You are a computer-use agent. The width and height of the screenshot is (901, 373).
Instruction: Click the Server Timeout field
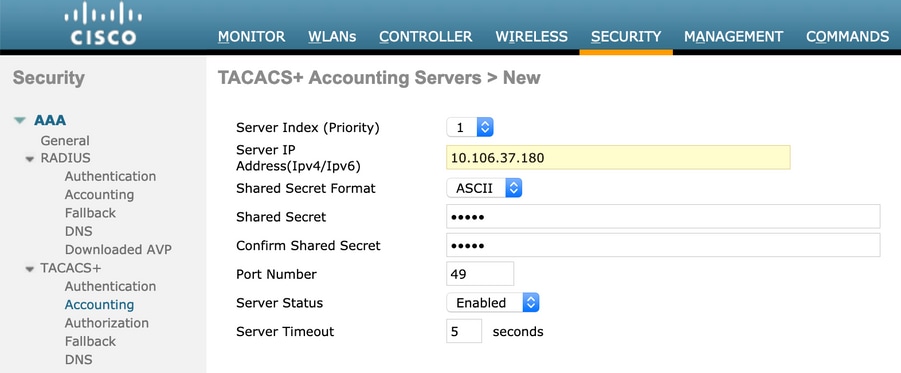click(x=464, y=332)
